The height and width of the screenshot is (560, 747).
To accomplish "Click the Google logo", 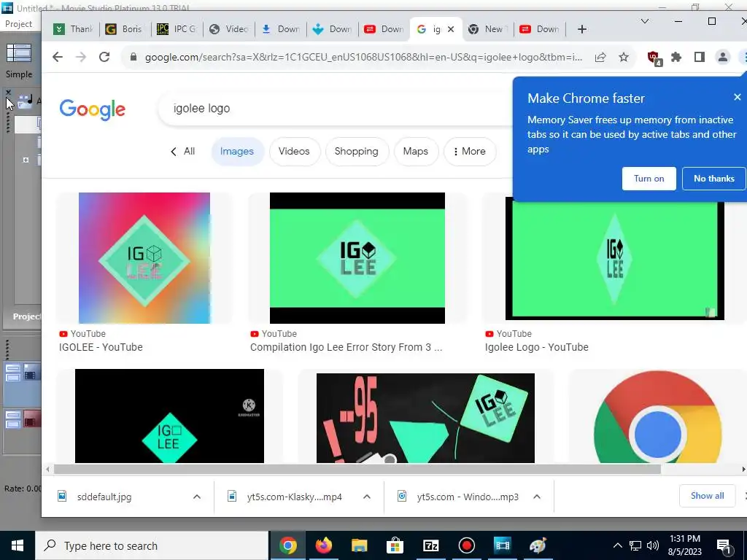I will pos(93,109).
